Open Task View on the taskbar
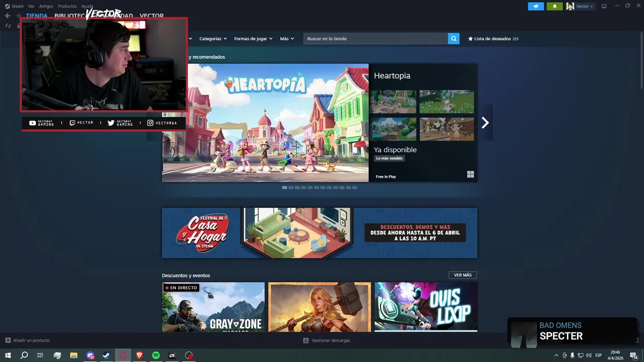 point(40,355)
